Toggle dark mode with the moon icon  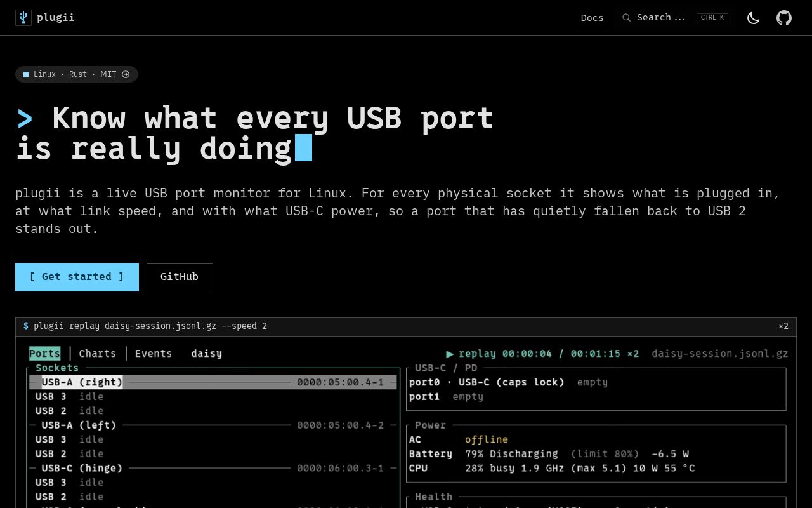tap(754, 18)
